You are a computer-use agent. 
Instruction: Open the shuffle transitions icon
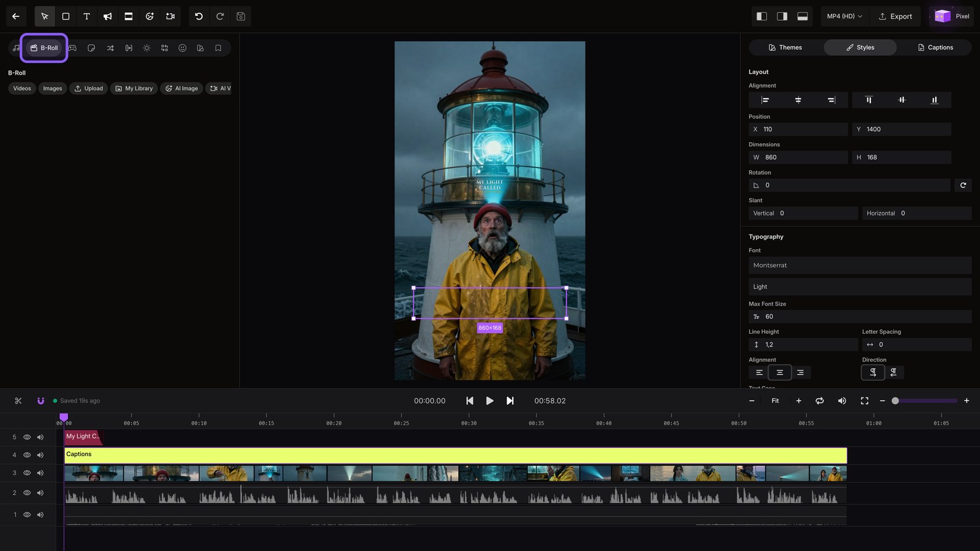(110, 48)
